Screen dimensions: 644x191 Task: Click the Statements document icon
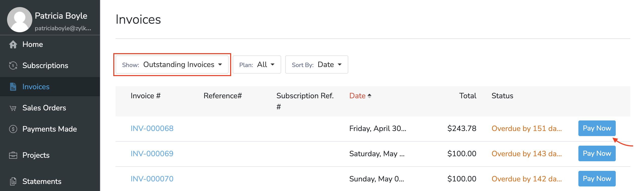click(x=13, y=181)
